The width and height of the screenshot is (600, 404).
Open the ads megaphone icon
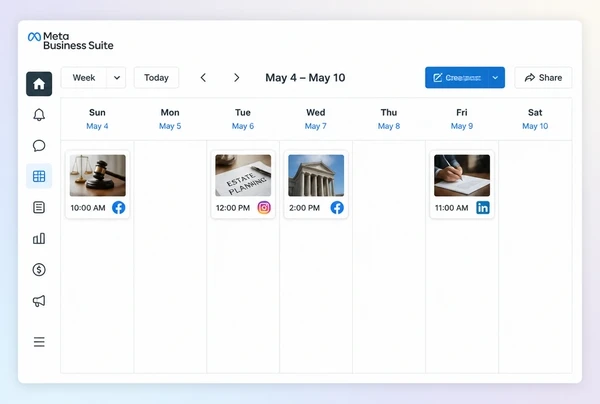39,301
